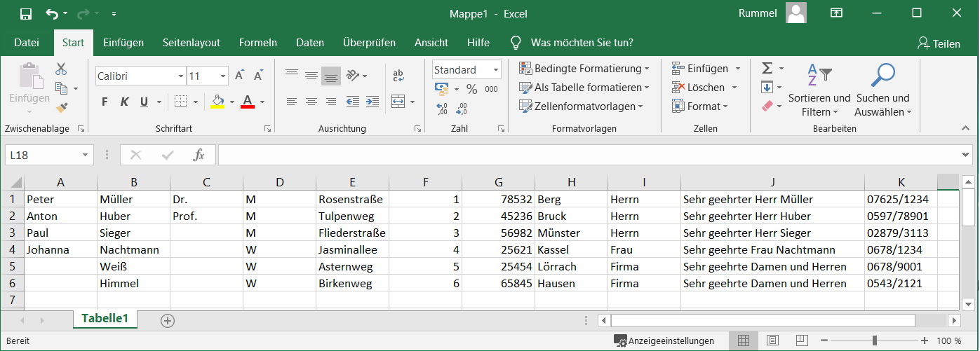Click Was möchten Sie tun search box

click(582, 43)
